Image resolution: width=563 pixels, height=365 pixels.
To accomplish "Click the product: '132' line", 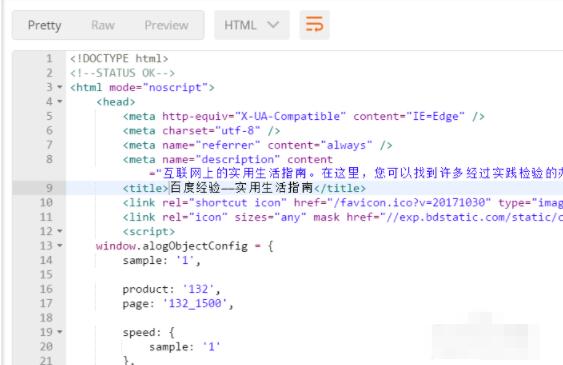I will (x=171, y=289).
